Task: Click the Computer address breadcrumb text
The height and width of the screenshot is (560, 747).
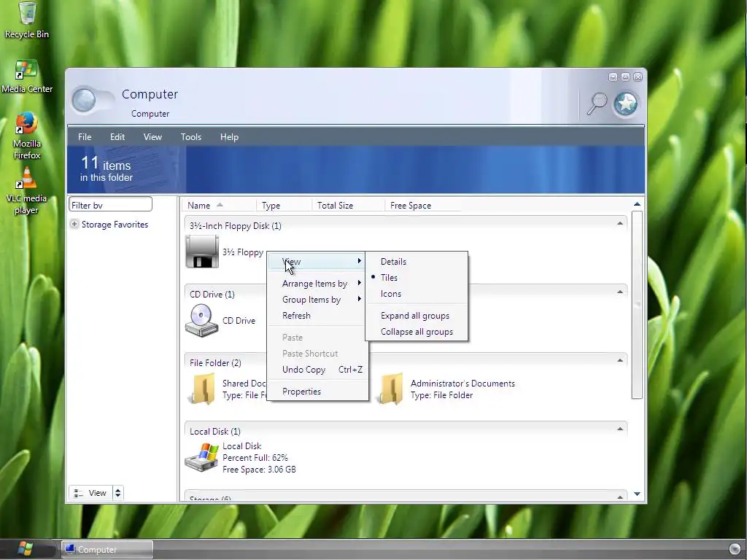Action: 150,114
